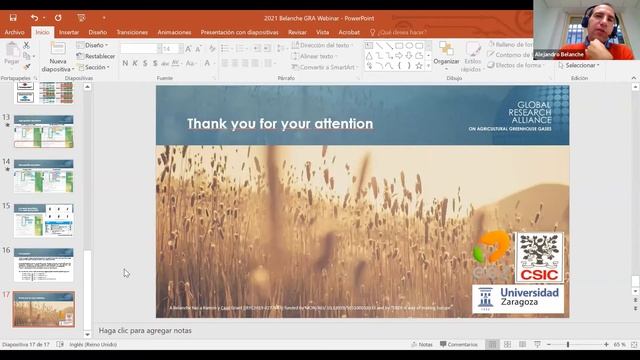Redo the last action
640x360 pixels.
[58, 18]
